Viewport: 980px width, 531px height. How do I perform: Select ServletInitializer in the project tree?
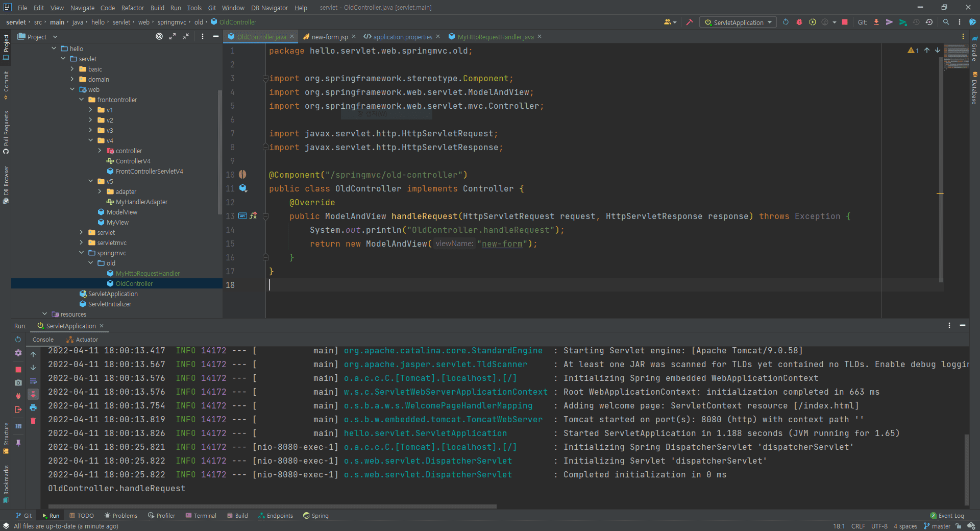pyautogui.click(x=109, y=304)
